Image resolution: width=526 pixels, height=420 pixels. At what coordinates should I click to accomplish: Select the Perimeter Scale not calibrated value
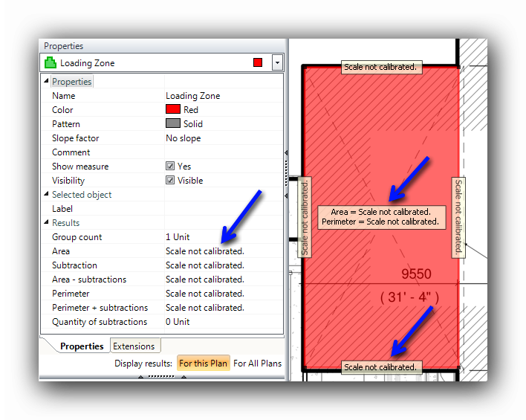pos(224,293)
